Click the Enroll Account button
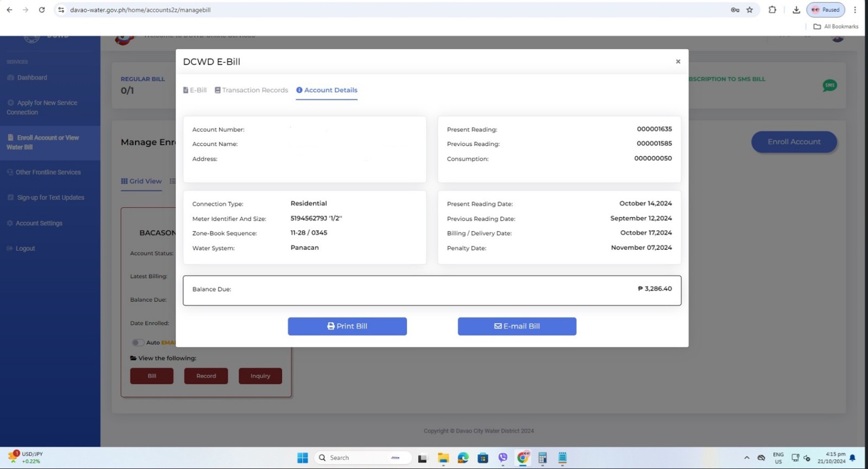This screenshot has height=469, width=868. click(x=794, y=142)
